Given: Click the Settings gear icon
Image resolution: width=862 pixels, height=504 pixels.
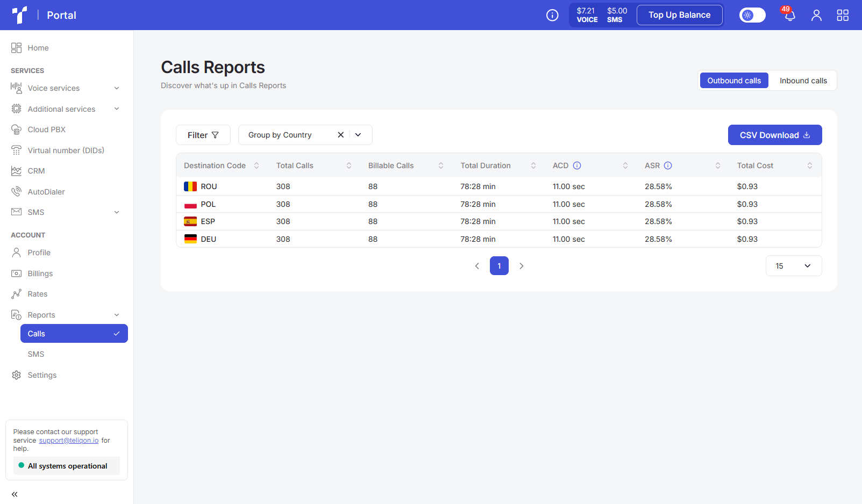Looking at the screenshot, I should tap(17, 375).
